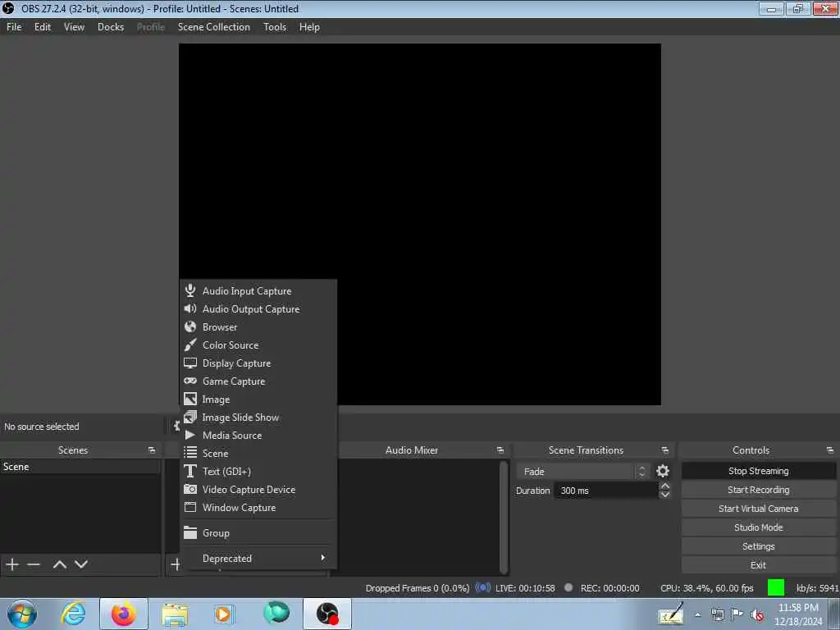
Task: Open transition properties gear icon
Action: click(663, 472)
